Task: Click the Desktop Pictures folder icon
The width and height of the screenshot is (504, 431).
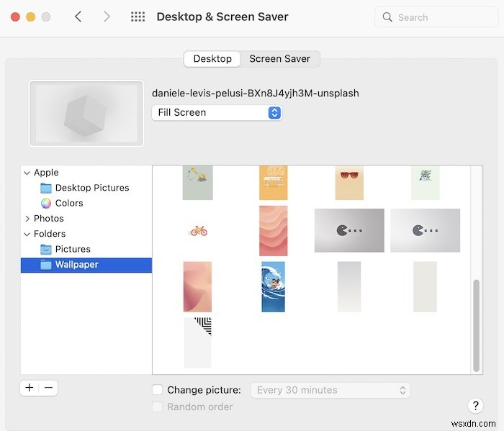Action: pos(46,188)
